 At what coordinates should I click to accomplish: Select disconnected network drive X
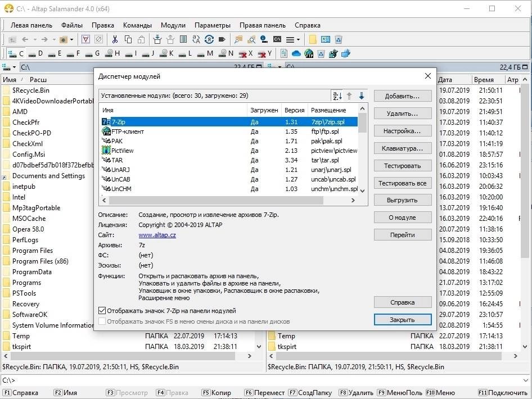point(246,53)
